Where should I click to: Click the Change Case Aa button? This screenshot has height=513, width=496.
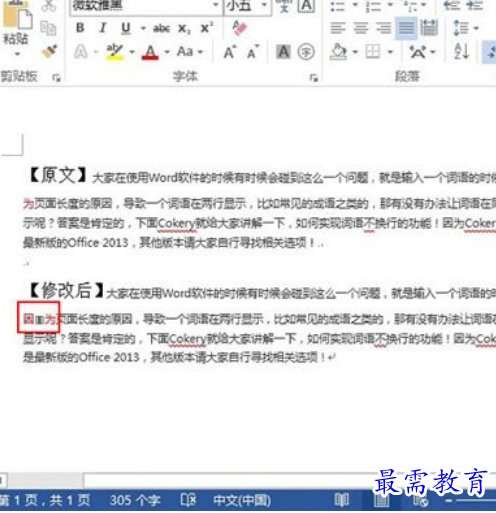[185, 52]
